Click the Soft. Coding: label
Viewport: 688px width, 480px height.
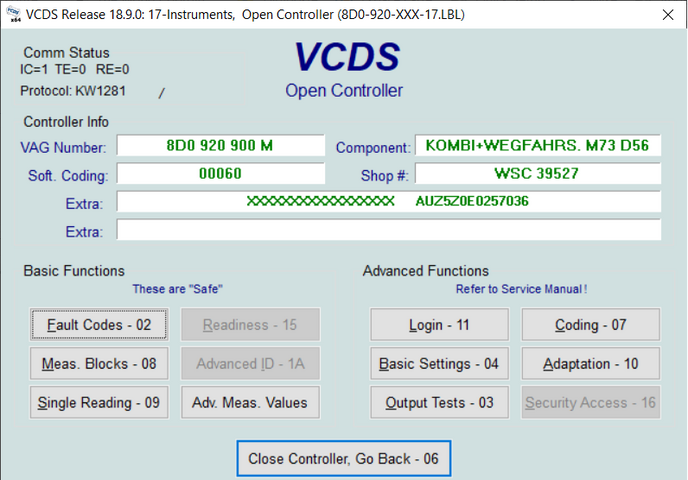click(68, 176)
